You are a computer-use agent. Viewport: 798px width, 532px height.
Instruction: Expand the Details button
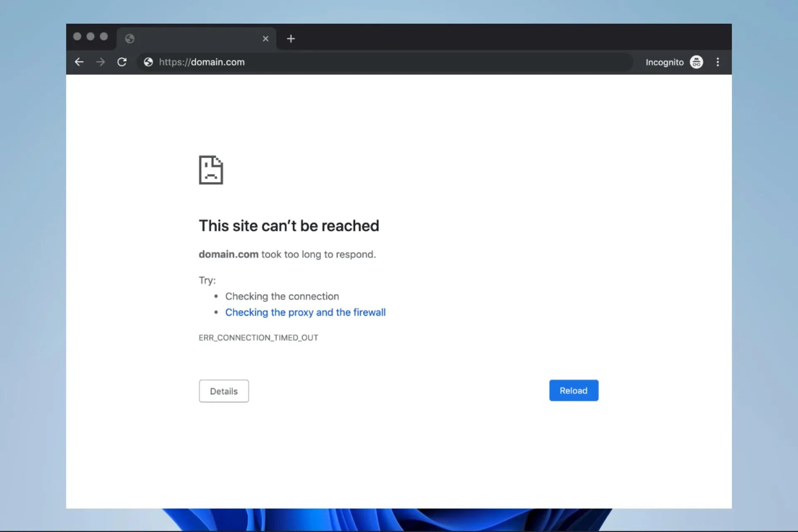point(224,391)
